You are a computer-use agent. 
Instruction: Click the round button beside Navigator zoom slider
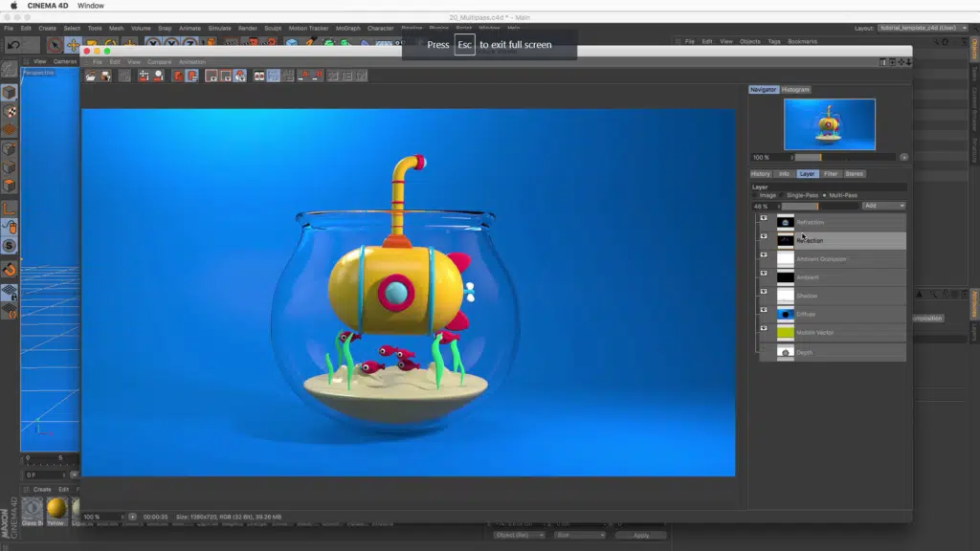point(903,158)
